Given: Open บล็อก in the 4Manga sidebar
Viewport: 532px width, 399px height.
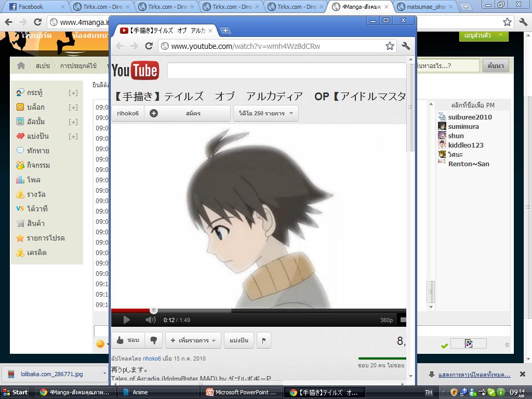Looking at the screenshot, I should point(36,107).
